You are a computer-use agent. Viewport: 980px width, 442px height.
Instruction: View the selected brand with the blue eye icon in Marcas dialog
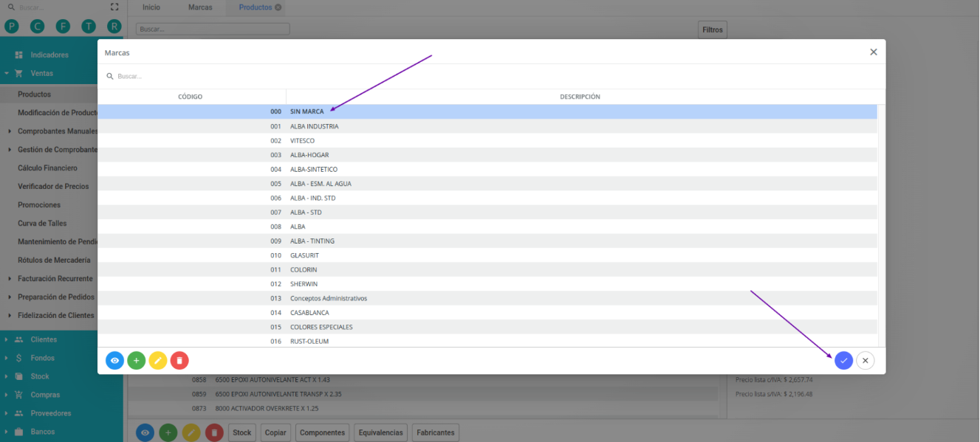(x=114, y=361)
